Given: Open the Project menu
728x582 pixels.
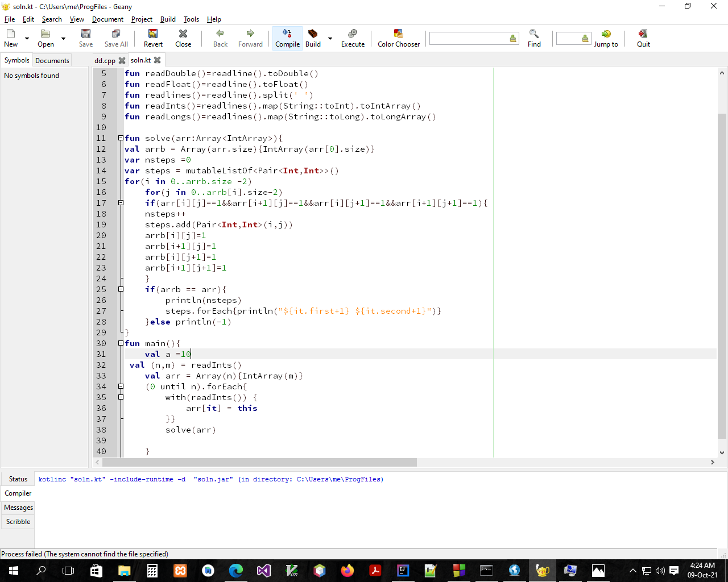Looking at the screenshot, I should (142, 19).
